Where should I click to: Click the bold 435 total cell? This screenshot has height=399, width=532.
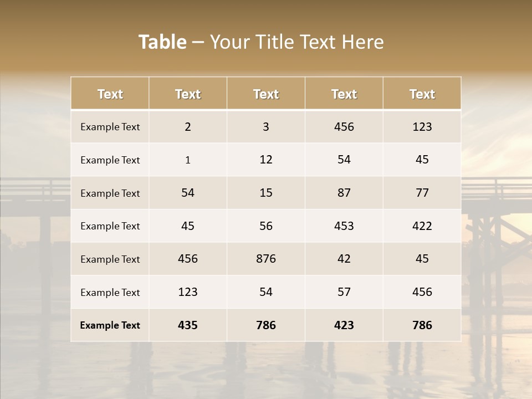(188, 325)
